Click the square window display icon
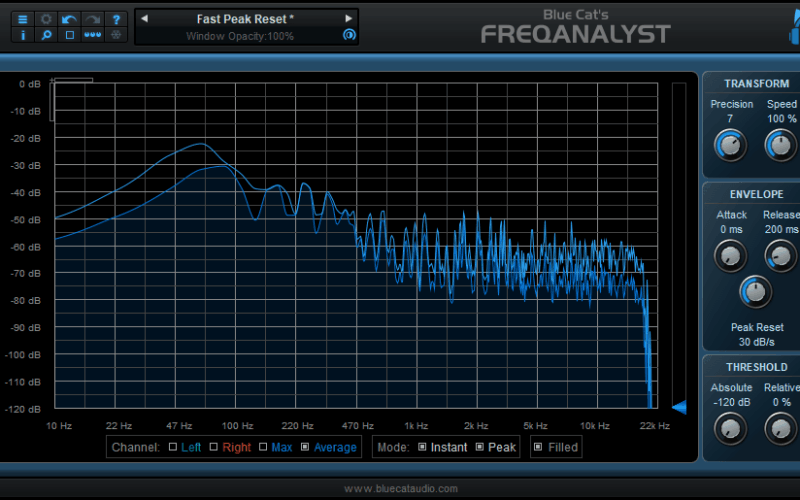 pyautogui.click(x=69, y=35)
